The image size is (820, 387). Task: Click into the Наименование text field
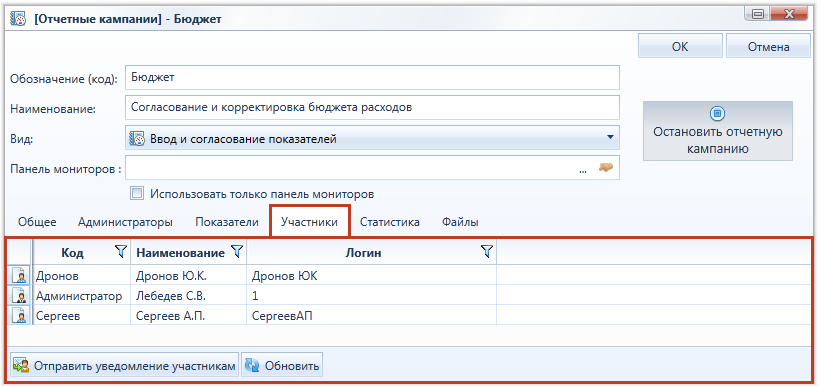(x=372, y=108)
